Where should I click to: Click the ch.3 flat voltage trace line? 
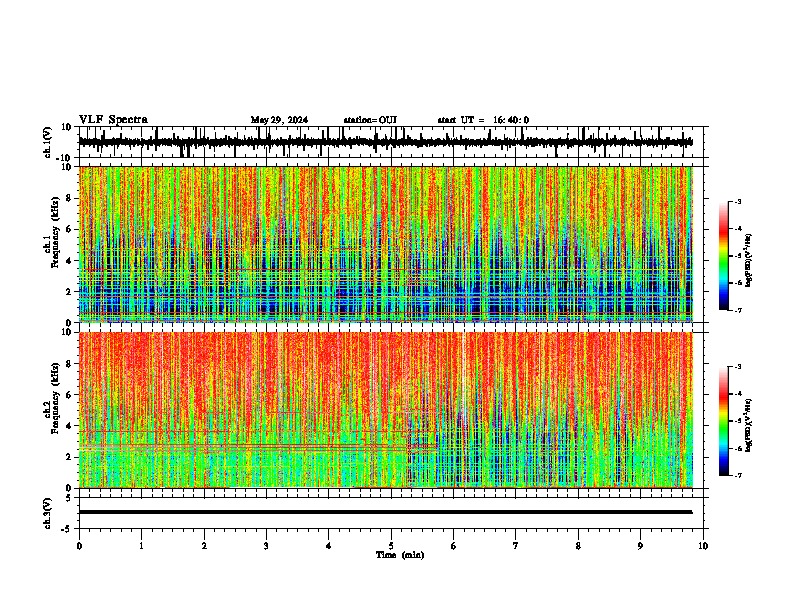tap(385, 512)
